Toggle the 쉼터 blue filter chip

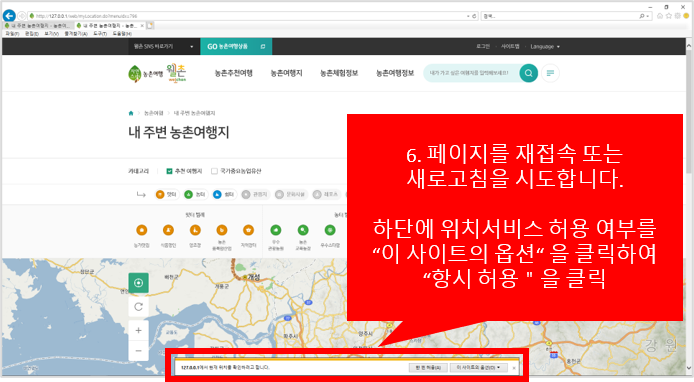click(x=224, y=195)
